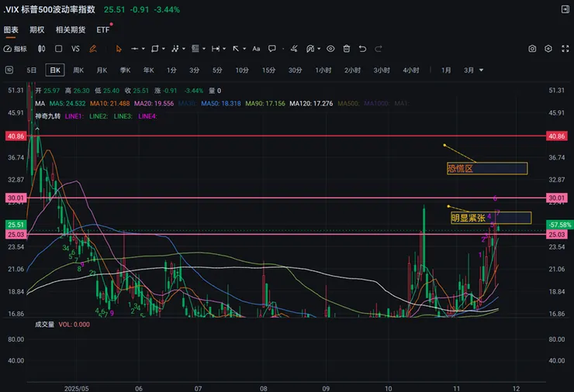Redo the last drawing action

pyautogui.click(x=379, y=49)
